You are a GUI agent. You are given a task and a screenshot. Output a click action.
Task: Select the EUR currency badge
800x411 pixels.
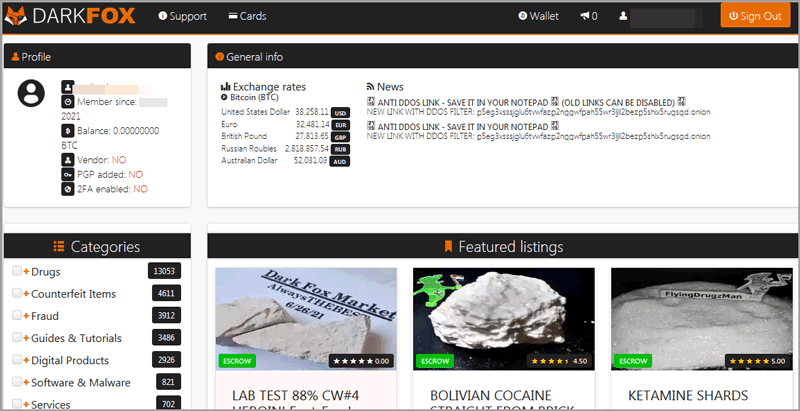(x=340, y=125)
